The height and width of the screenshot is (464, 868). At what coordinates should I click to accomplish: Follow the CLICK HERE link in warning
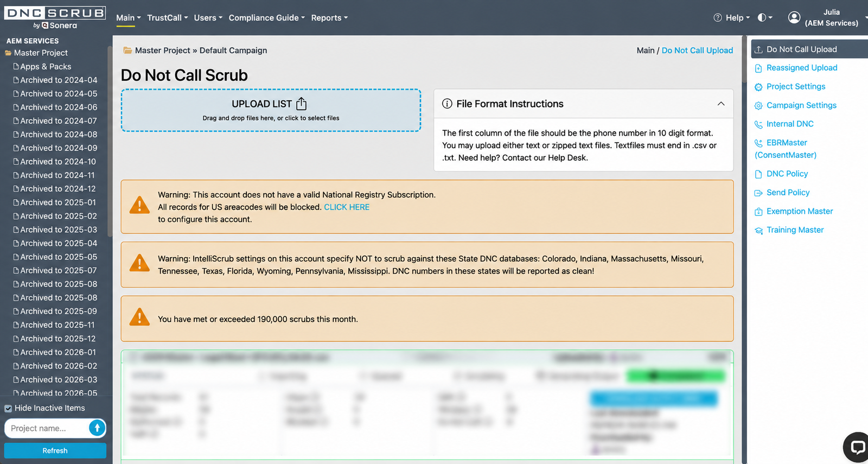(347, 207)
